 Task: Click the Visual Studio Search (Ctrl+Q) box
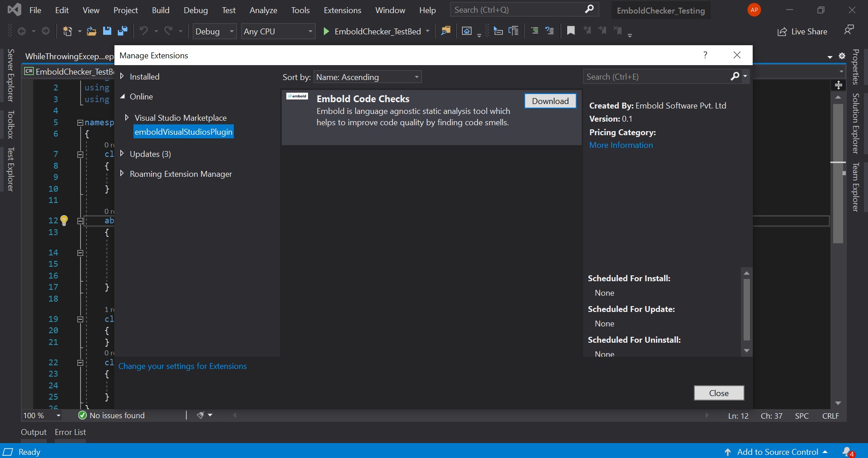point(524,9)
